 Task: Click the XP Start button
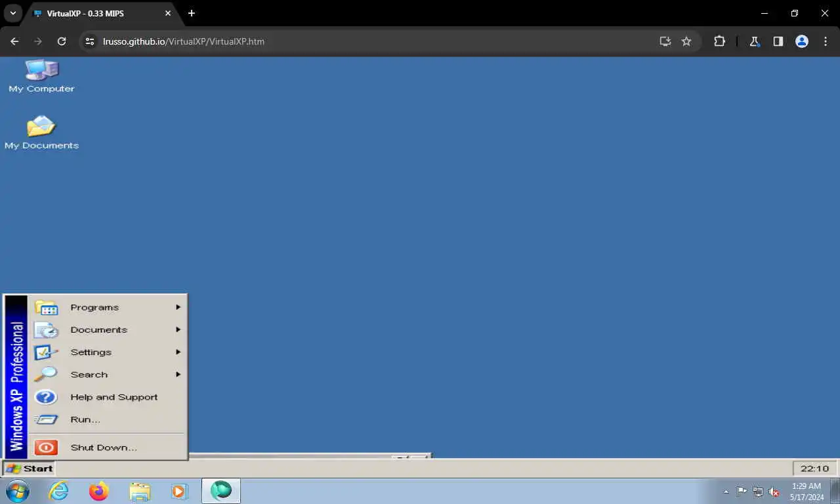click(x=29, y=469)
